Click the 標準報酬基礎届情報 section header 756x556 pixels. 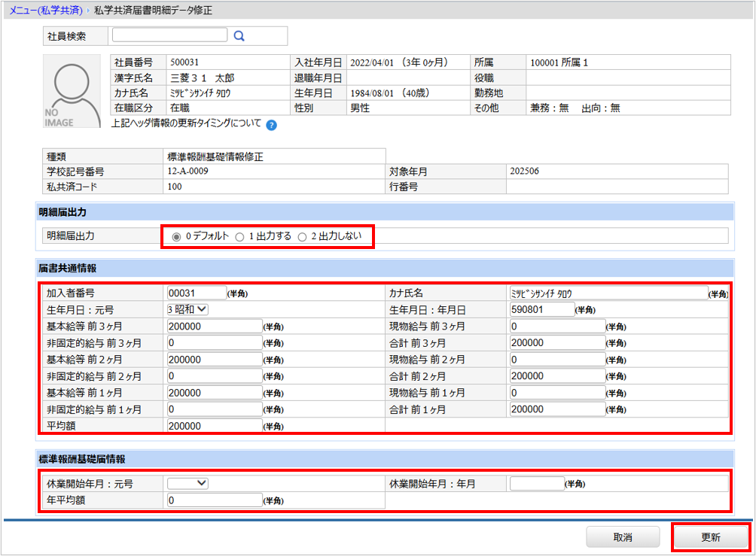coord(386,459)
